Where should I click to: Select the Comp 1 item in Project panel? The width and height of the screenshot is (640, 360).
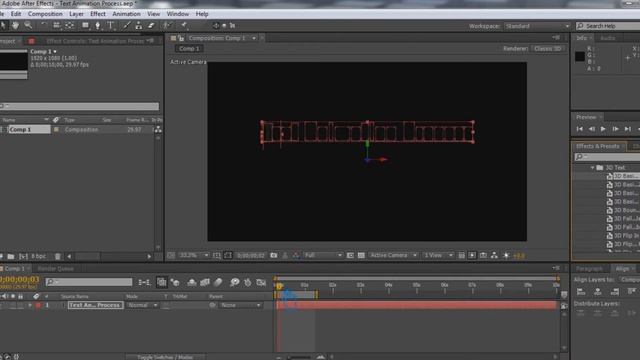29,129
